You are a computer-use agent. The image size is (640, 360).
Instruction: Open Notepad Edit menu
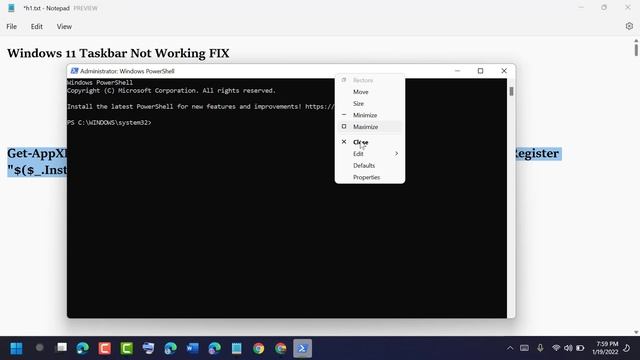[37, 27]
